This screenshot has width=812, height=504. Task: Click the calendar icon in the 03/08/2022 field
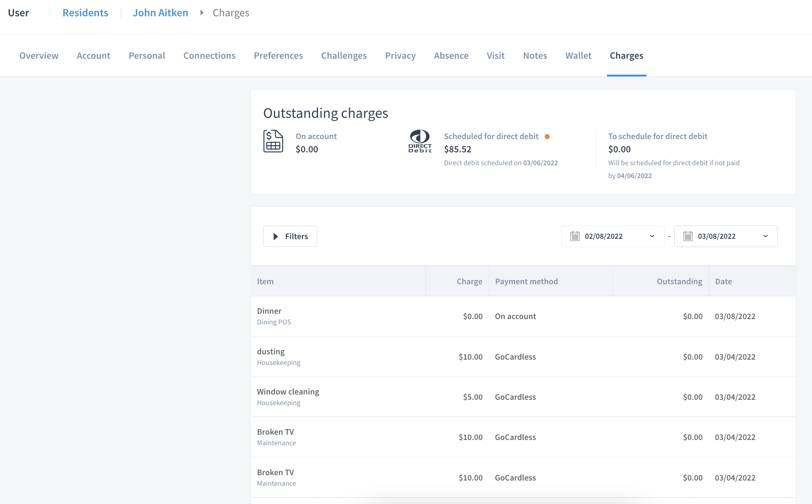click(688, 236)
